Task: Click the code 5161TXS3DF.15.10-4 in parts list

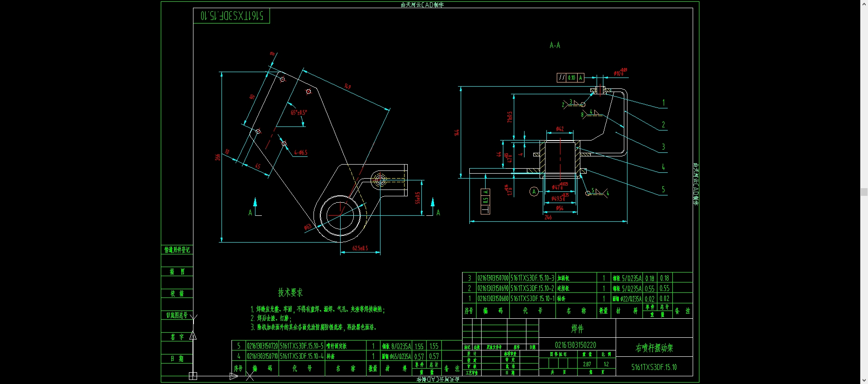Action: pyautogui.click(x=302, y=356)
